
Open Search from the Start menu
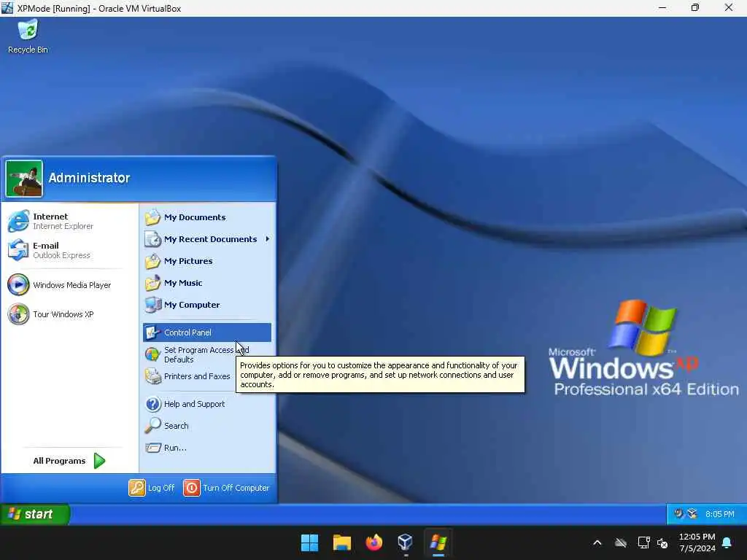(167, 426)
